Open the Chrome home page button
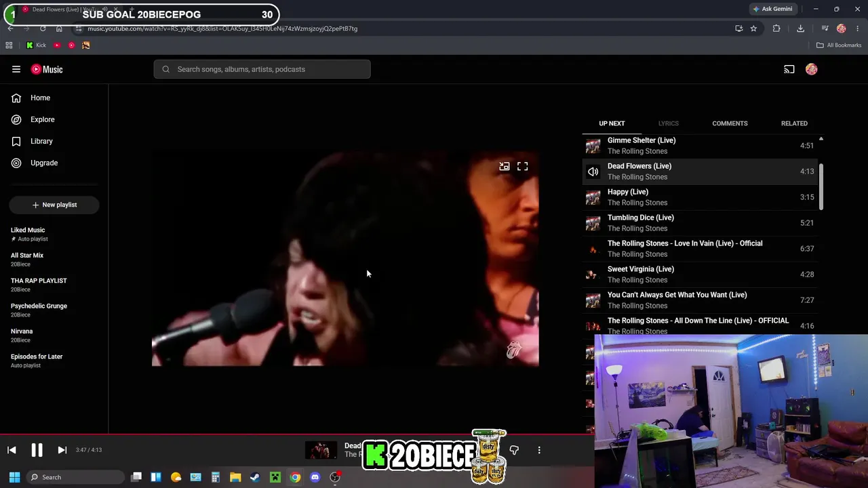This screenshot has width=868, height=488. [x=59, y=28]
